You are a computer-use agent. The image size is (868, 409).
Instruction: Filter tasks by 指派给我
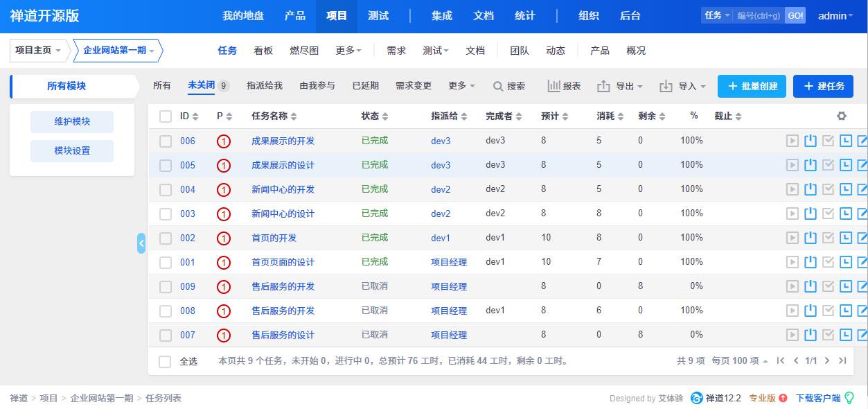tap(265, 86)
